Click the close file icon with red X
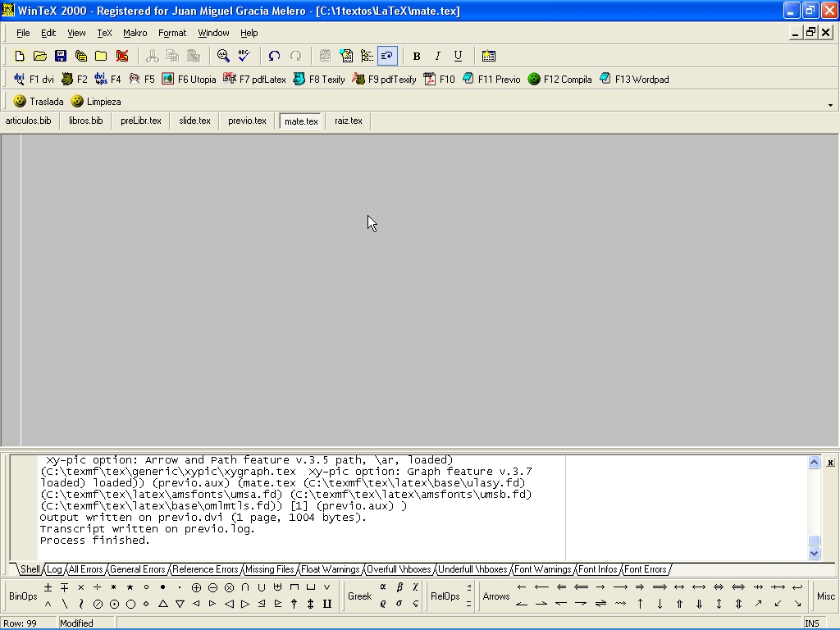This screenshot has height=630, width=840. 122,56
